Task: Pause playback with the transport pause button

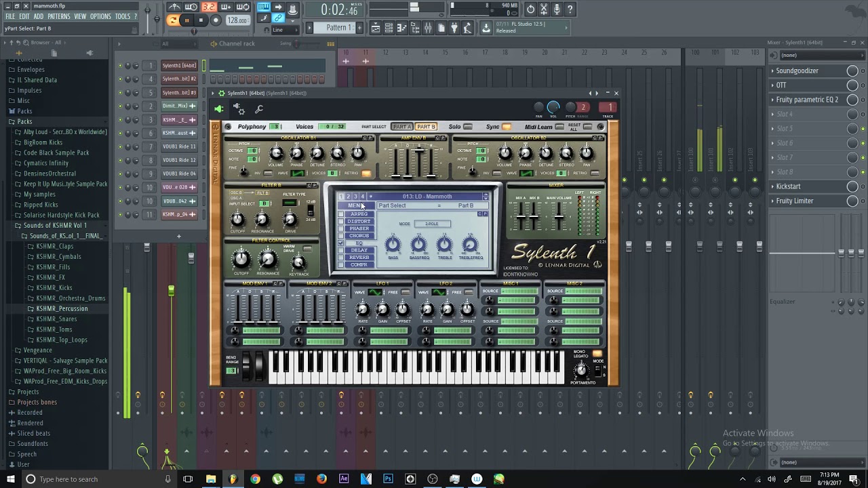Action: point(187,20)
